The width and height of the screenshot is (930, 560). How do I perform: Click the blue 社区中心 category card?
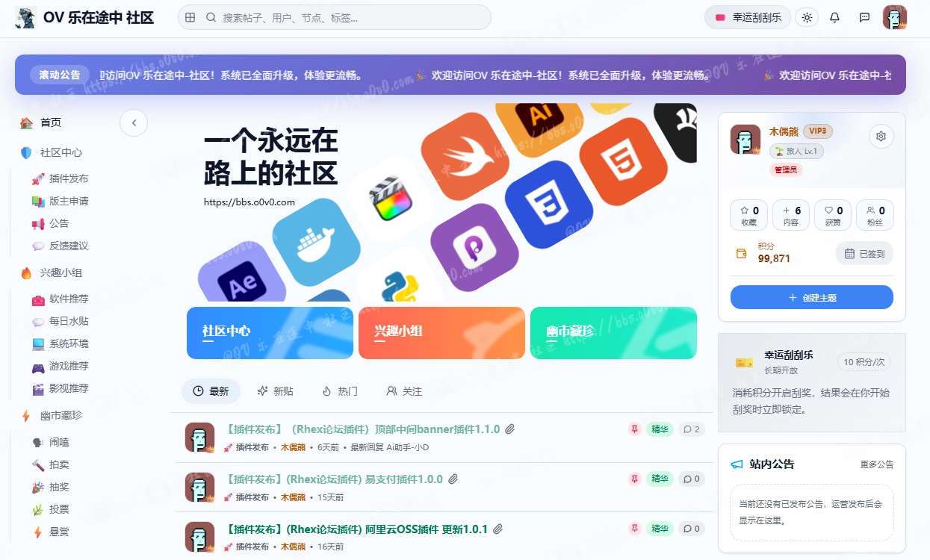(270, 333)
